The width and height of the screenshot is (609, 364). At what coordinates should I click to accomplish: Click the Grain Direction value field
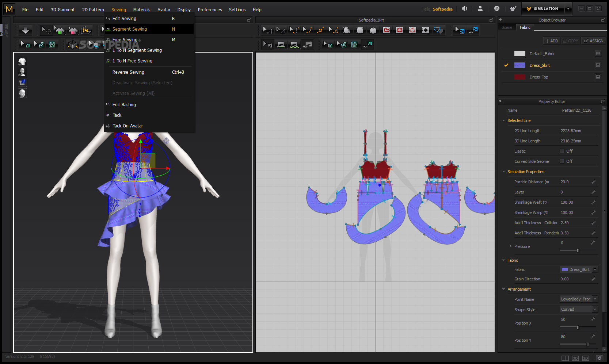pos(574,279)
